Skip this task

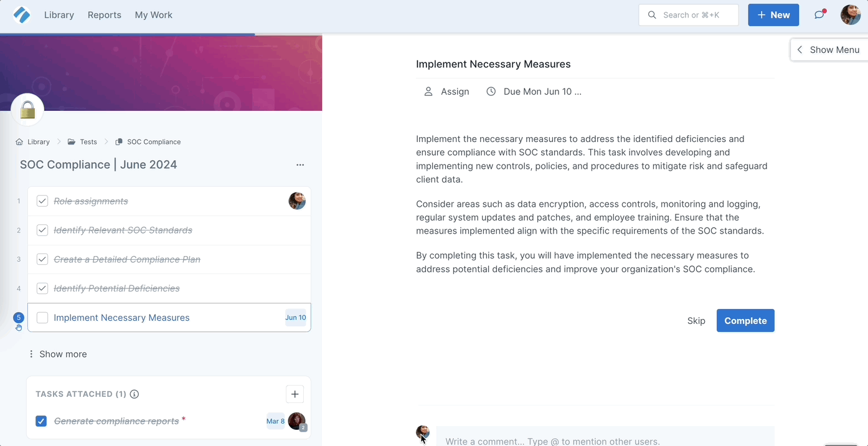tap(696, 321)
